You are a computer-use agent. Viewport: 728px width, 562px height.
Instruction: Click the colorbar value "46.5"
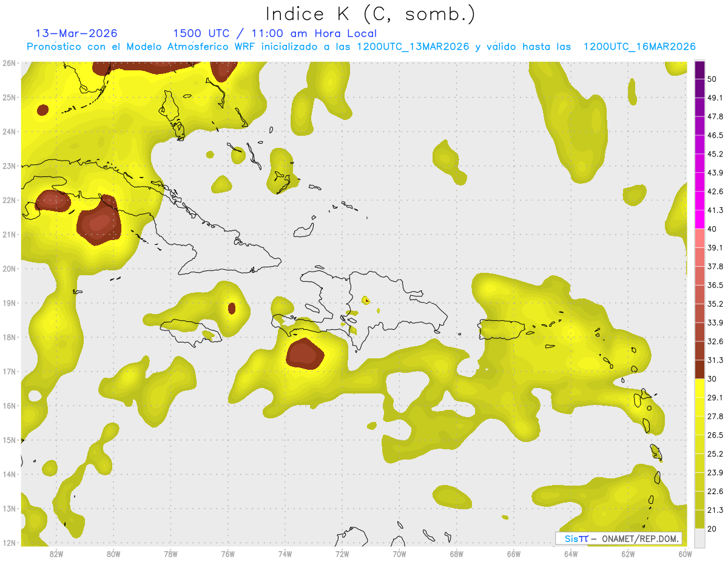point(715,135)
